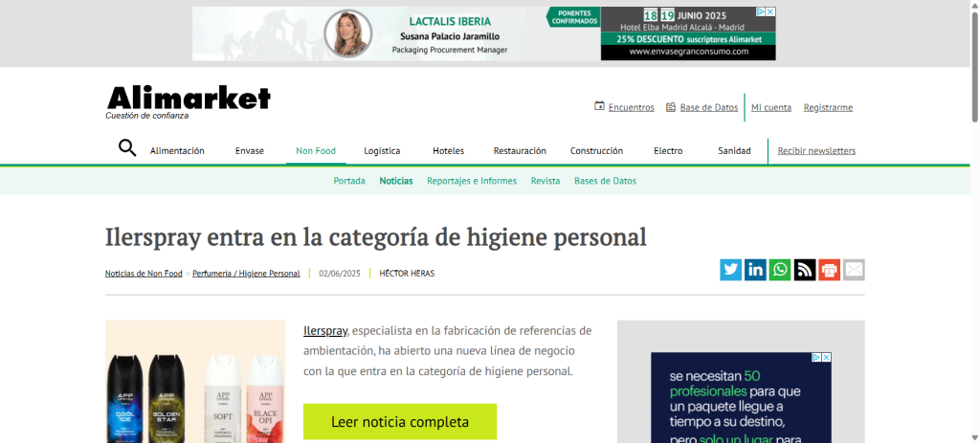Screen dimensions: 980x443
Task: Select the Non Food section
Action: tap(316, 150)
